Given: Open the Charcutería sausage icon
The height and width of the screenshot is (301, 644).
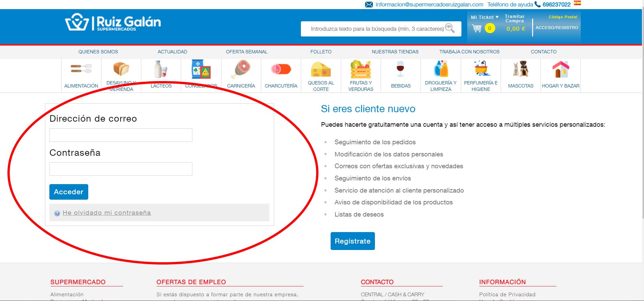Looking at the screenshot, I should click(281, 69).
